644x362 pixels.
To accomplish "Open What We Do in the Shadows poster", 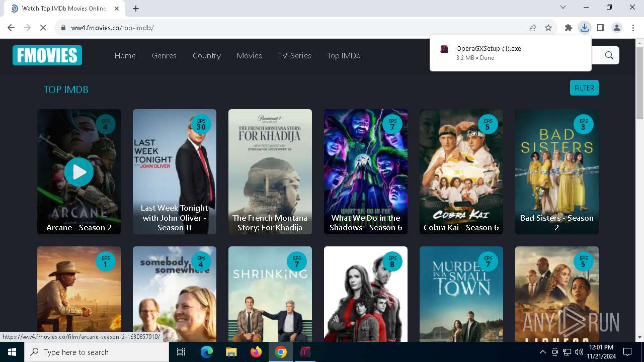I will pos(366,171).
